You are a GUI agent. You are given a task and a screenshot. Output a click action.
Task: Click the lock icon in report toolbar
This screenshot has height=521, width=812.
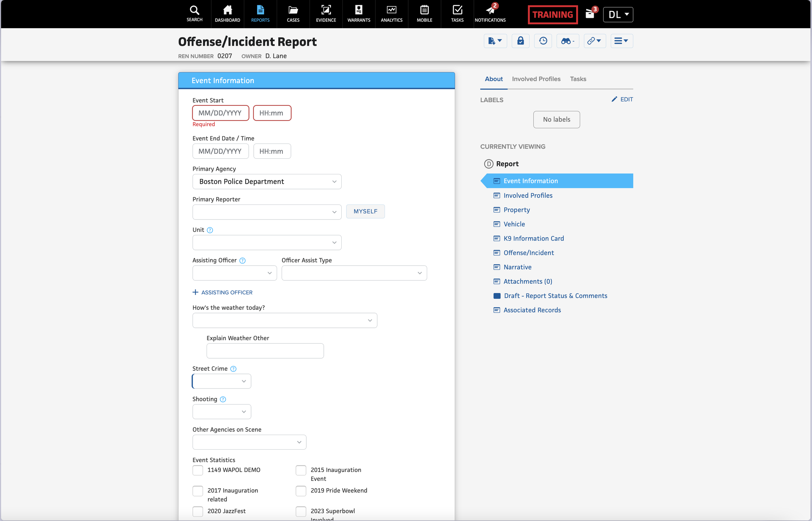(x=520, y=41)
